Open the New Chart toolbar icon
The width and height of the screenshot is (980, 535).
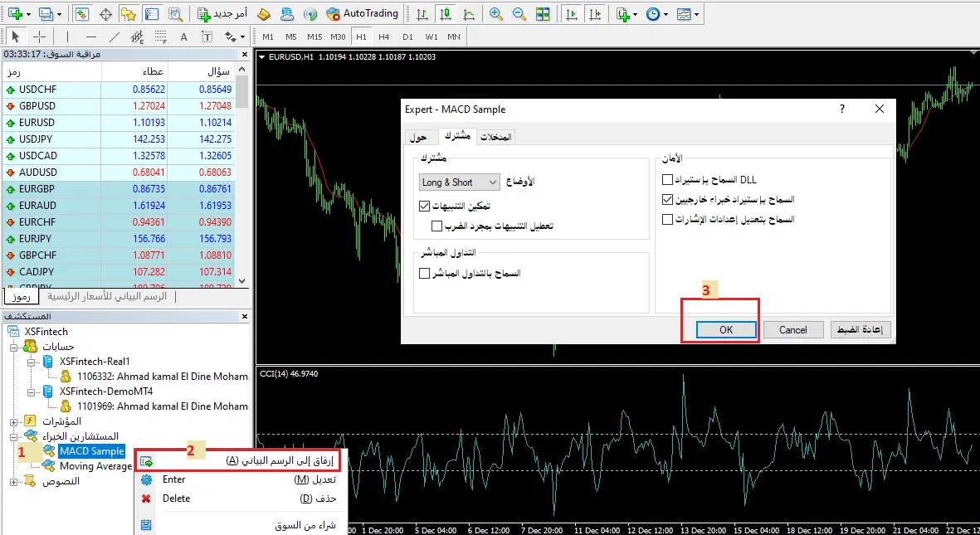[15, 13]
